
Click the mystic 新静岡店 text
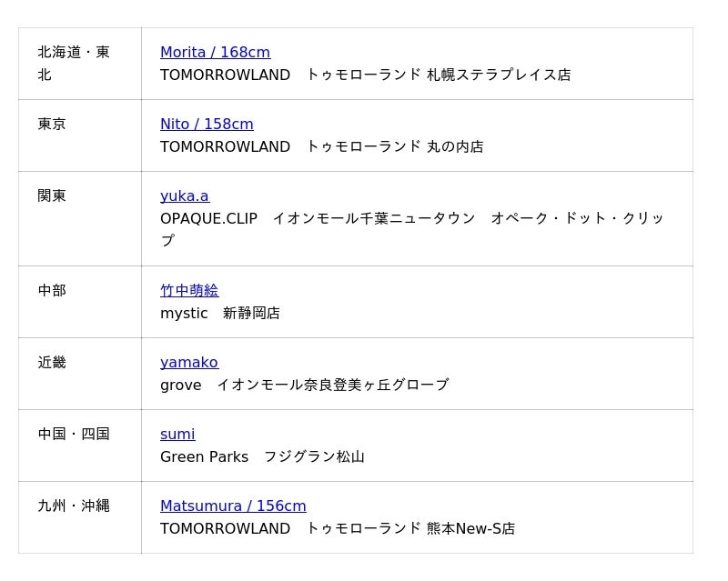220,313
